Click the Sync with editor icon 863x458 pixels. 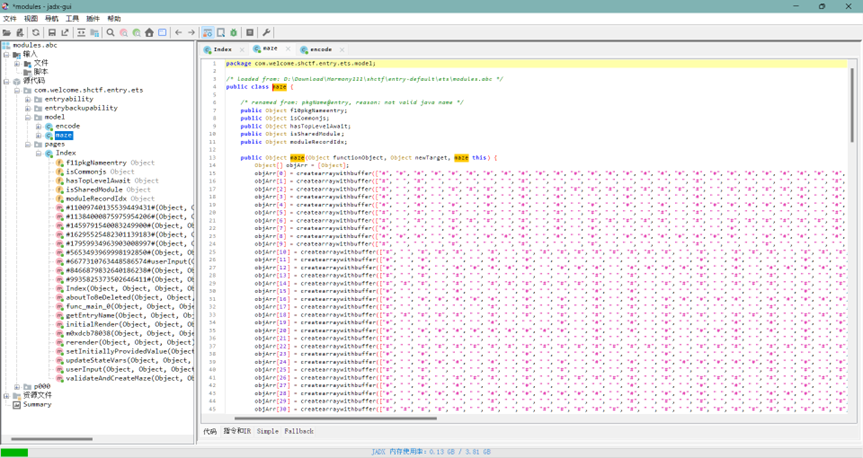tap(81, 32)
